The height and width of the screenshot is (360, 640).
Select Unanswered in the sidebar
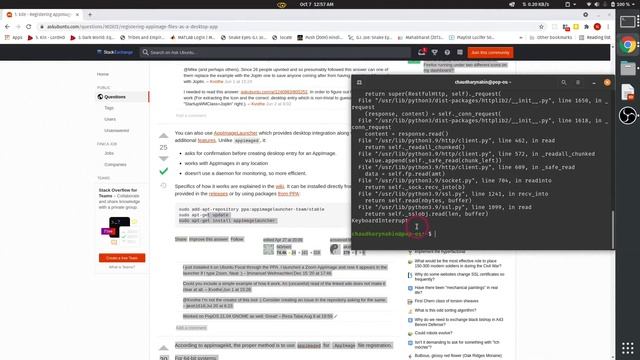click(x=117, y=131)
